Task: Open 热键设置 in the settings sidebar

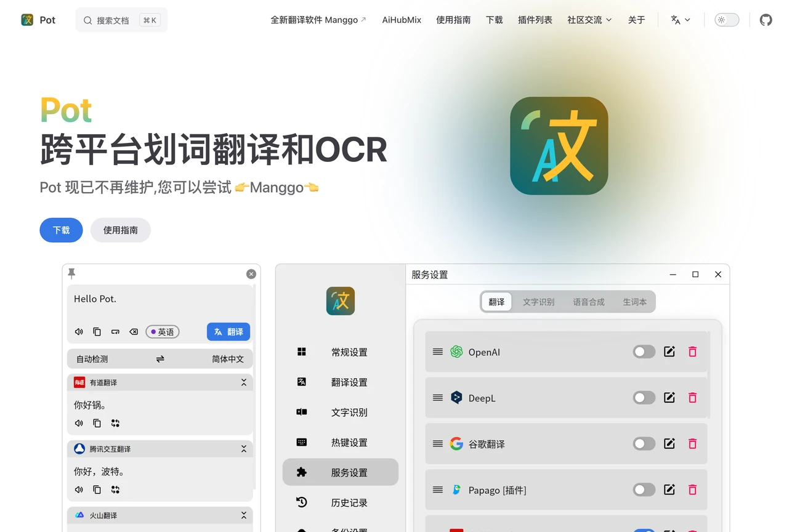Action: 341,443
